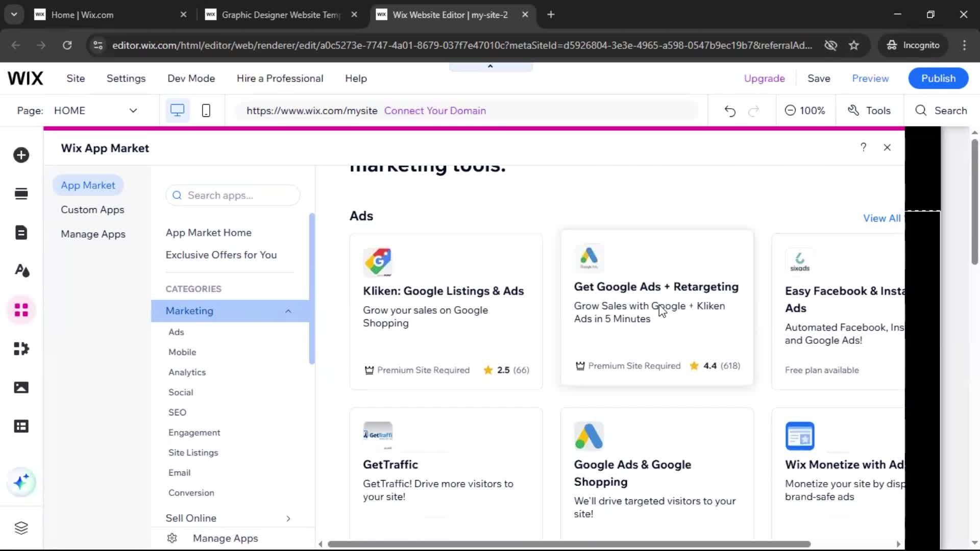Open the Add Elements plus icon
Image resolution: width=980 pixels, height=551 pixels.
(21, 155)
